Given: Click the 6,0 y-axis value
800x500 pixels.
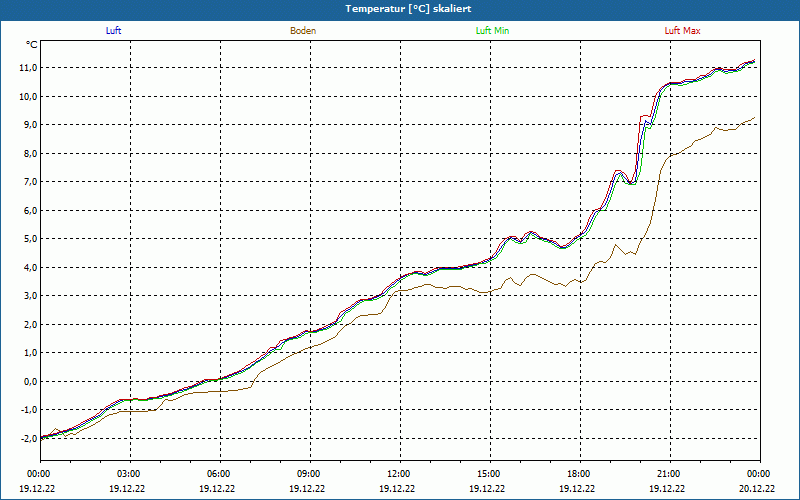Looking at the screenshot, I should pos(30,211).
